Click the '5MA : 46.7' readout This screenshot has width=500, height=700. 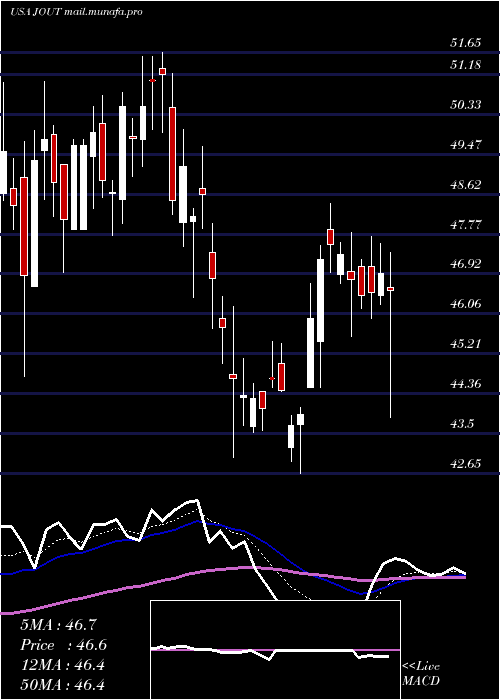58,625
